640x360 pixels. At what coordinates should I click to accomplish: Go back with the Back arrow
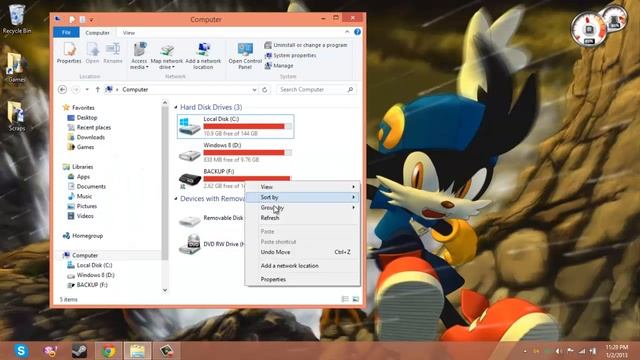tap(62, 89)
